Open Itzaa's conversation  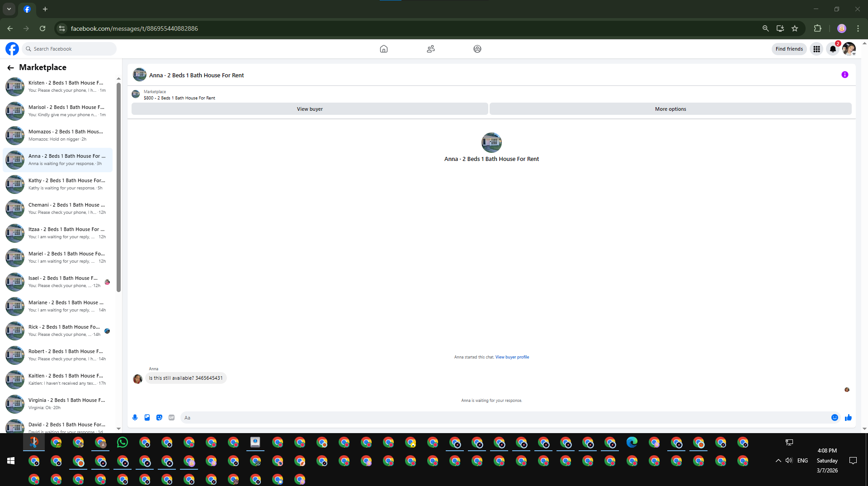pos(57,233)
